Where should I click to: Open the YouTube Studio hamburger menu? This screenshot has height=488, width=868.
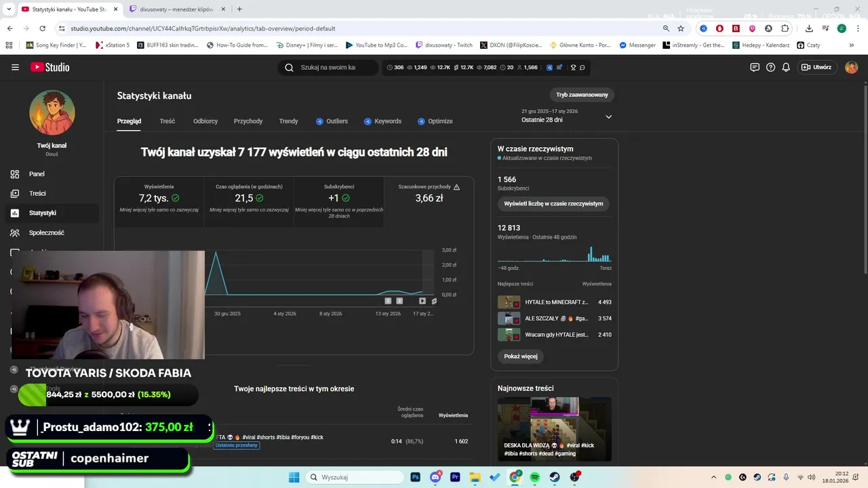pos(15,67)
